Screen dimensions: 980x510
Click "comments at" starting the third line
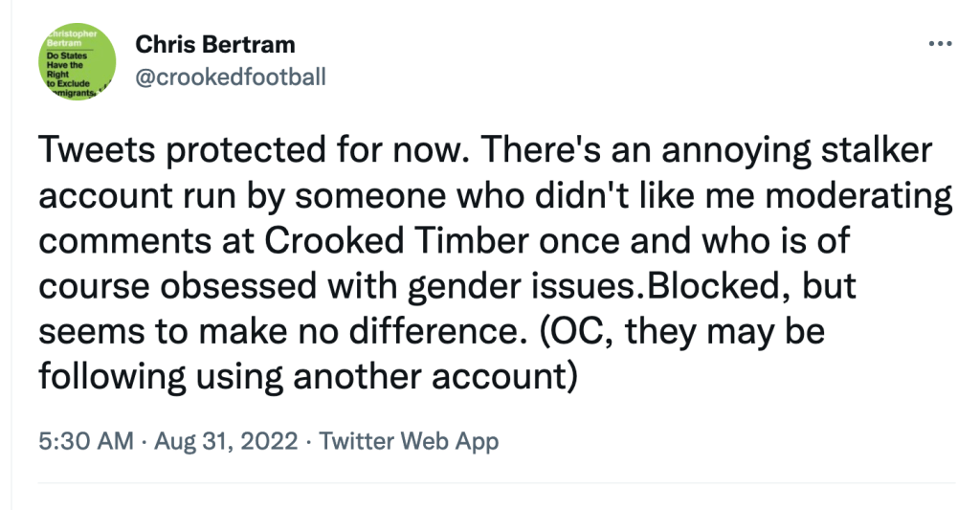[162, 242]
